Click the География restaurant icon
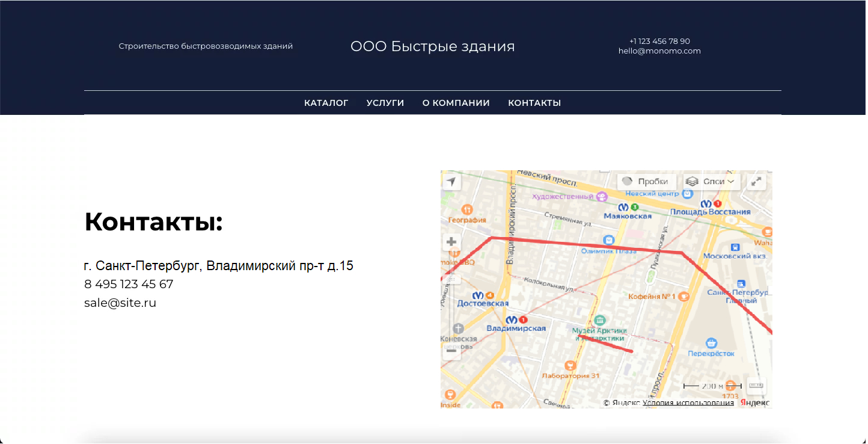The height and width of the screenshot is (444, 868). (x=467, y=209)
